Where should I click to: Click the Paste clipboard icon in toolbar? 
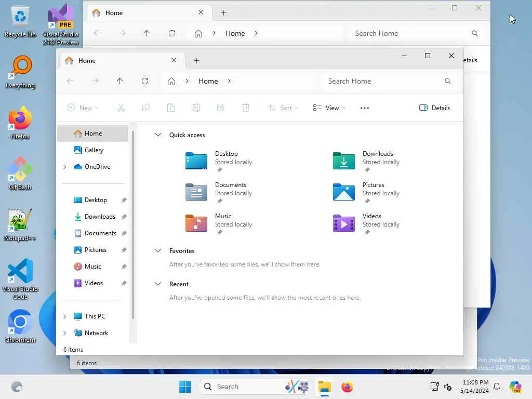click(171, 108)
